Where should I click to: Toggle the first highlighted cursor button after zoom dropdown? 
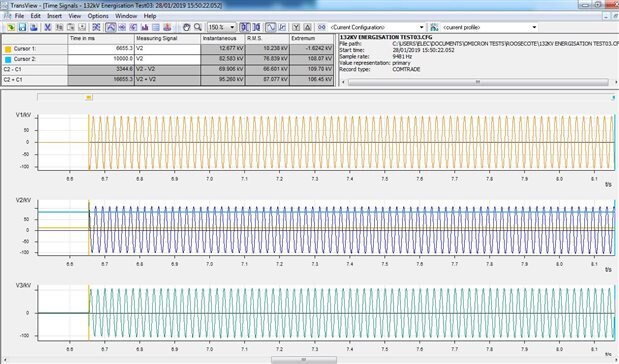coord(245,27)
